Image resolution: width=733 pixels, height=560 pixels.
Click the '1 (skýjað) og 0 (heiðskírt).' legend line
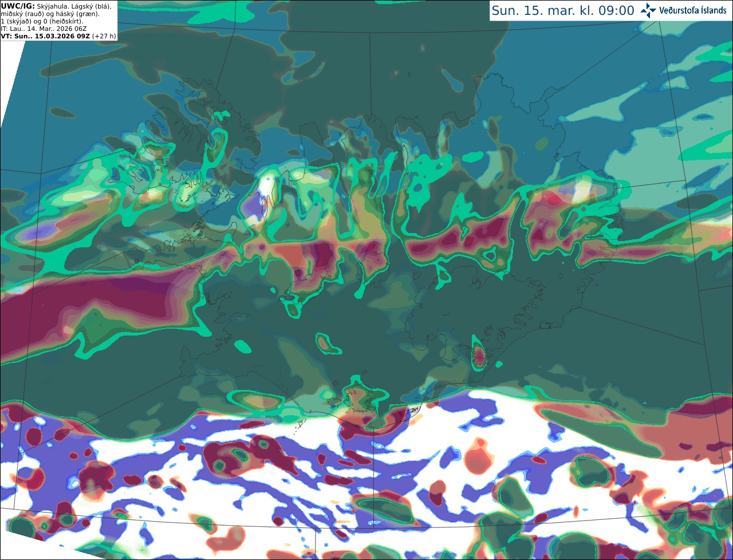[x=42, y=21]
